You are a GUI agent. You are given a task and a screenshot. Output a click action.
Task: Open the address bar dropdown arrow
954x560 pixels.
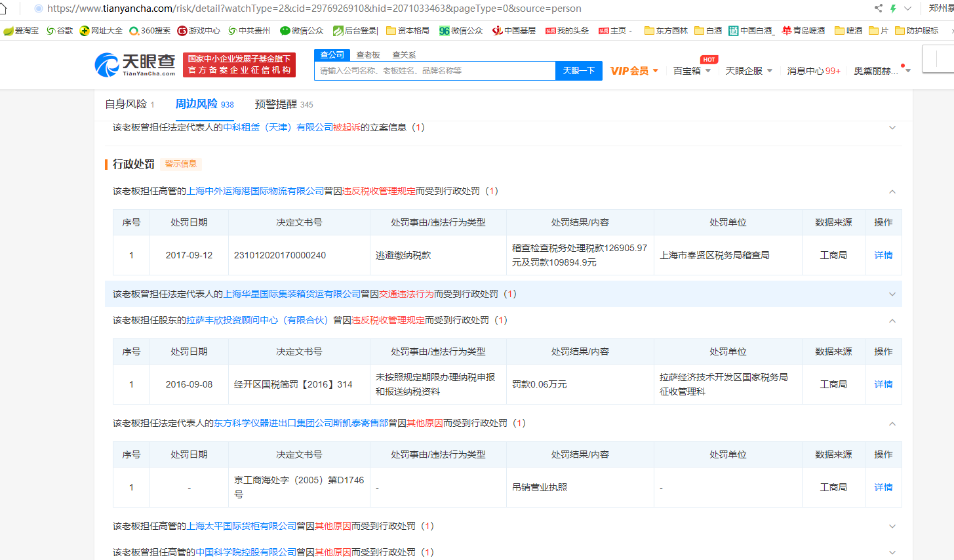tap(907, 9)
